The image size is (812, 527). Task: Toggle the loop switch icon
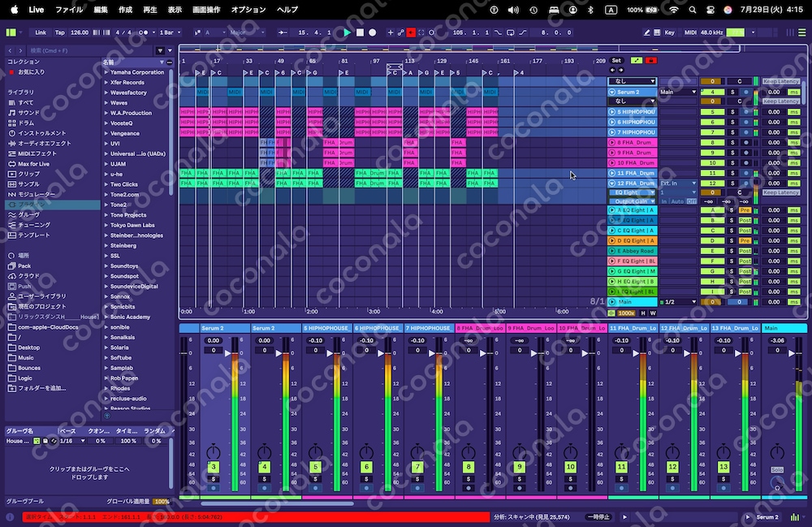(510, 32)
